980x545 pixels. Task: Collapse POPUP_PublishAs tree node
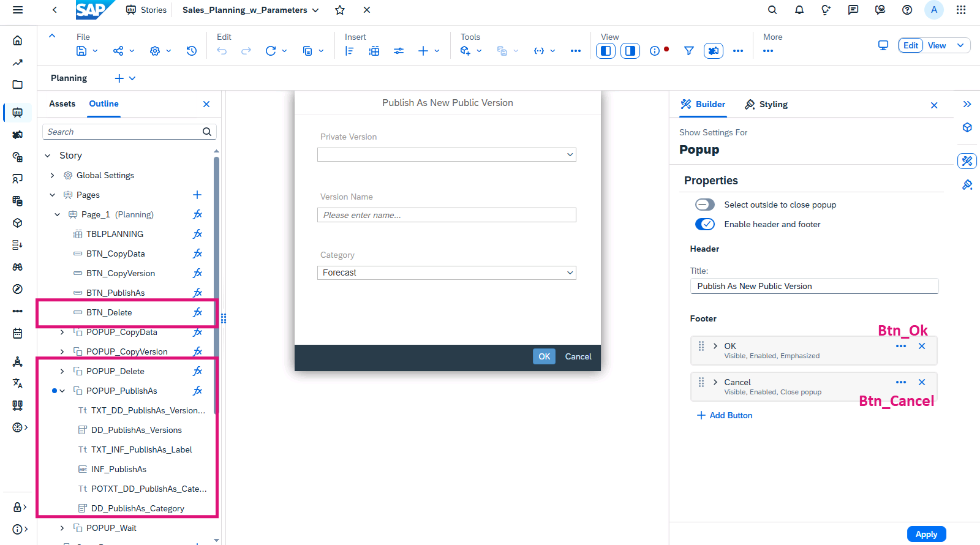[62, 391]
